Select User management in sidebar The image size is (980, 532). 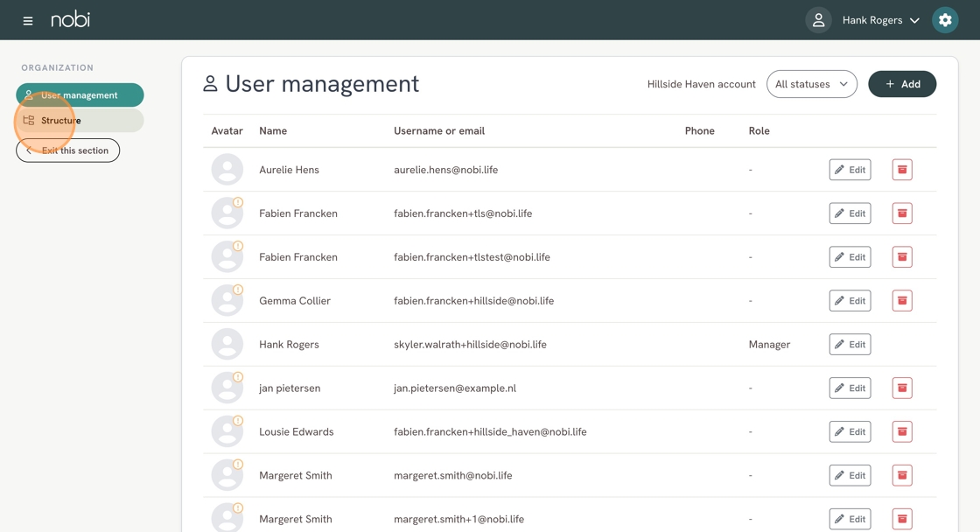coord(80,95)
